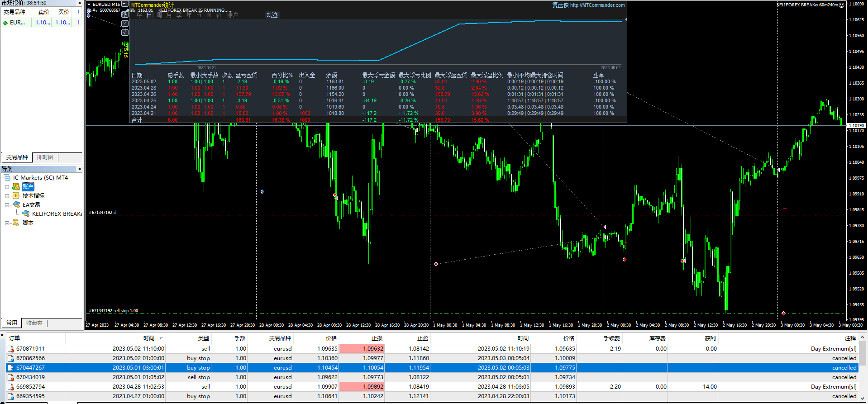Click the minimize dash icon beside EURUSD,M15
Screen dimensions: 868x404
click(124, 4)
